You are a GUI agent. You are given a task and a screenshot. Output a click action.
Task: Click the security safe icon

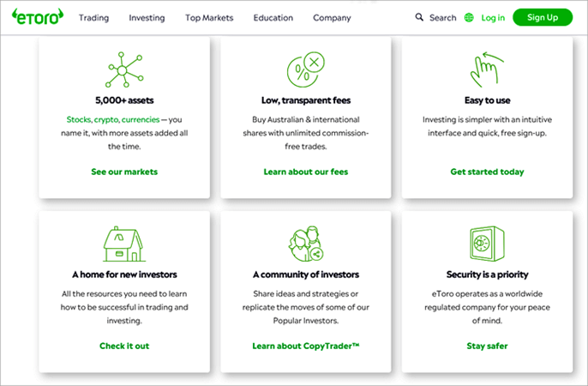click(x=487, y=244)
